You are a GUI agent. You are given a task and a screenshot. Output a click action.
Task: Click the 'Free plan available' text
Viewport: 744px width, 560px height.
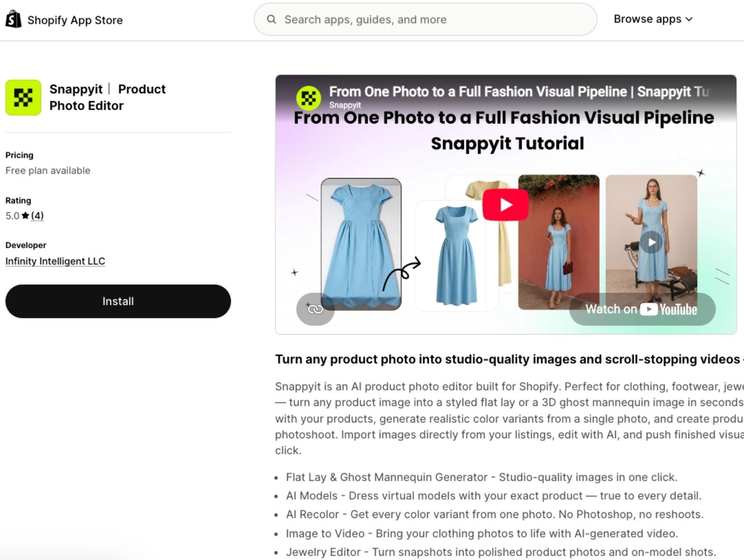point(48,170)
